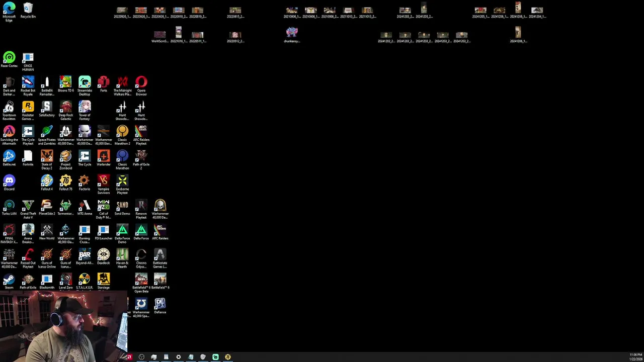Image resolution: width=644 pixels, height=362 pixels.
Task: Select Battlestate Games Launcher icon
Action: 160,258
